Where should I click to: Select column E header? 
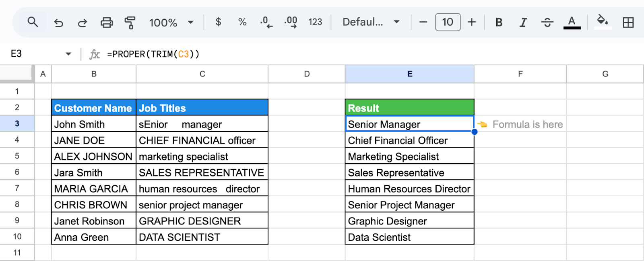410,74
